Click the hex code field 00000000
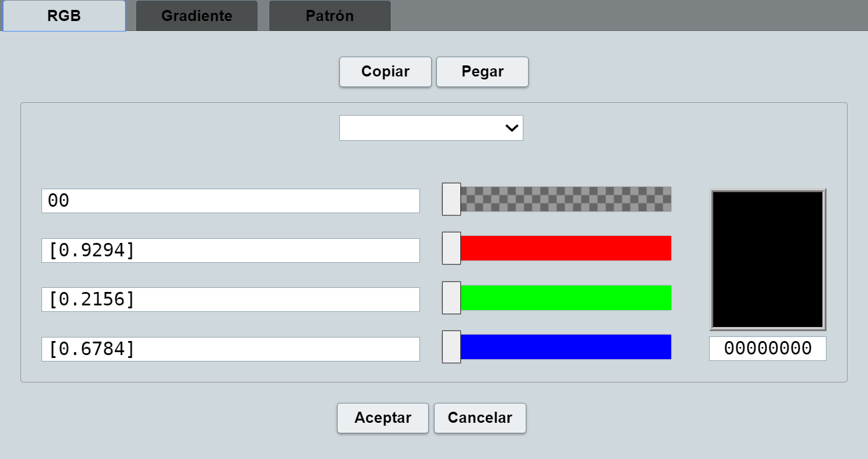This screenshot has width=868, height=459. (x=768, y=349)
